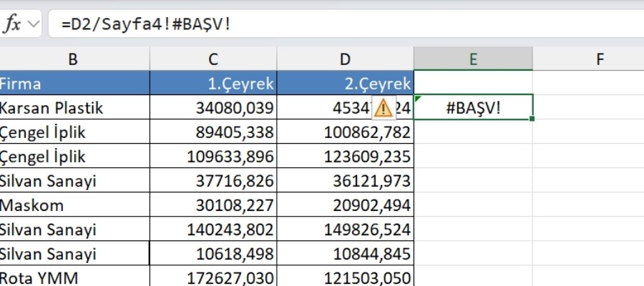
Task: Open the yellow error warning indicator
Action: 384,108
